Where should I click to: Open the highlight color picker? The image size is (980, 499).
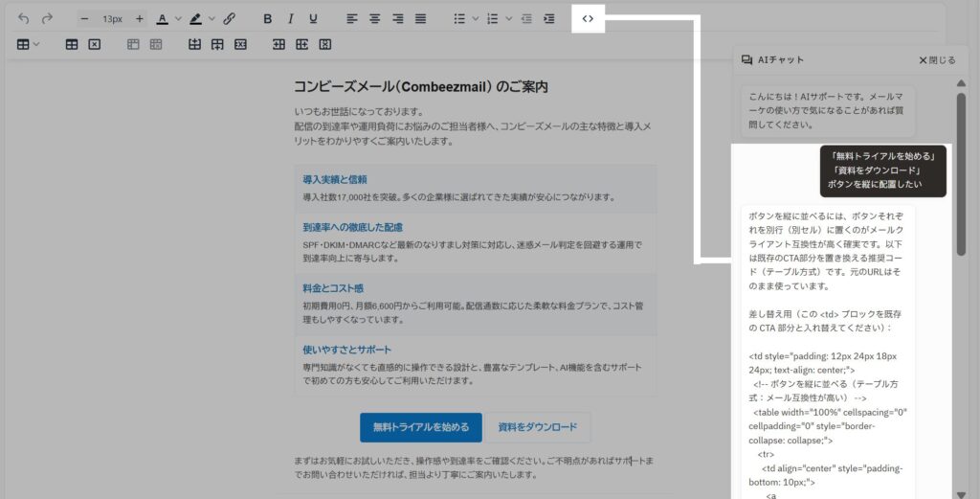tap(195, 18)
